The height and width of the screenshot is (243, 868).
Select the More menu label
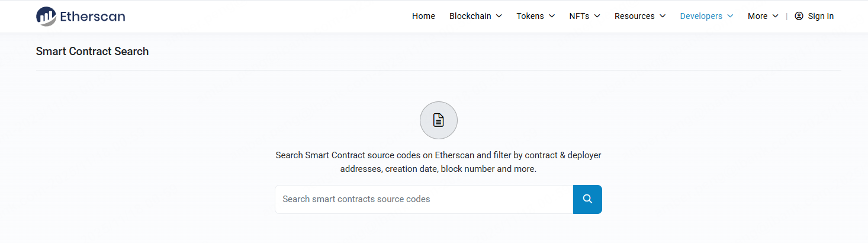757,16
